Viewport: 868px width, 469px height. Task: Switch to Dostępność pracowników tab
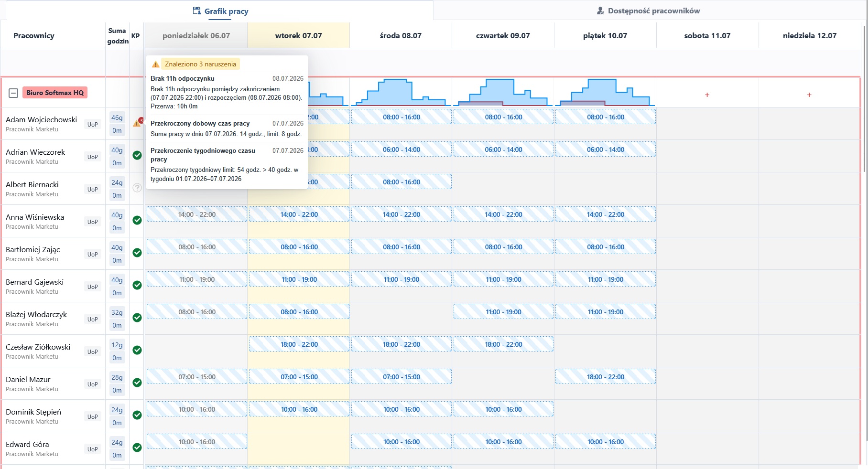point(648,11)
